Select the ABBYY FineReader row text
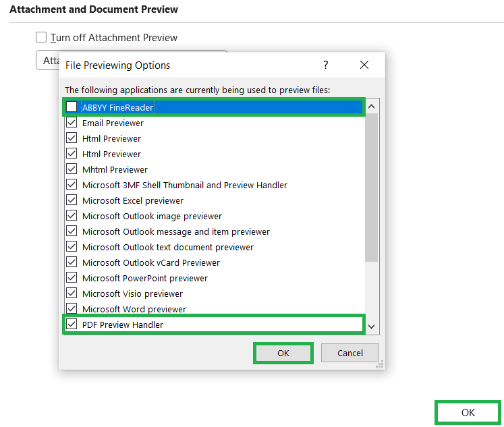This screenshot has width=504, height=427. pos(117,107)
